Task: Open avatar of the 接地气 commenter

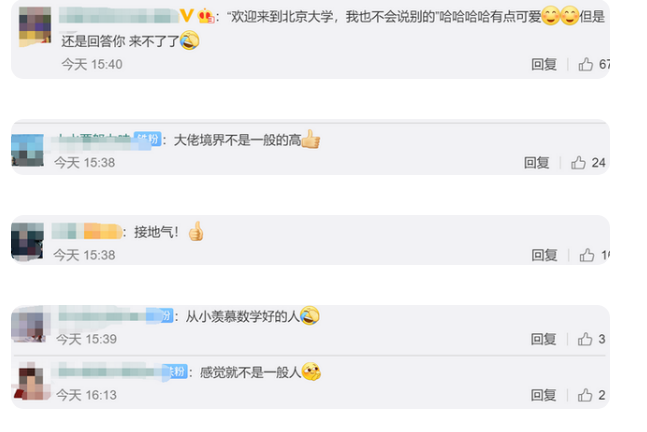Action: [27, 242]
